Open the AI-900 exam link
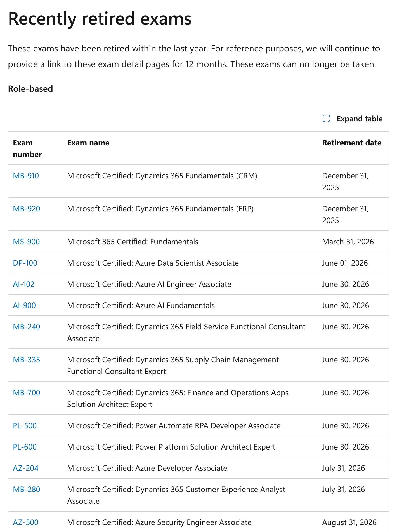 coord(24,306)
